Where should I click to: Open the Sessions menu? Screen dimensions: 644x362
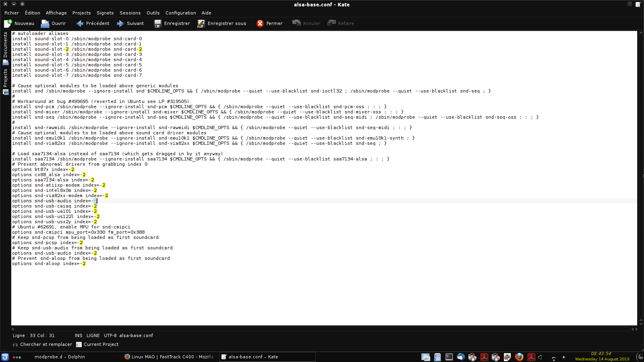tap(130, 13)
